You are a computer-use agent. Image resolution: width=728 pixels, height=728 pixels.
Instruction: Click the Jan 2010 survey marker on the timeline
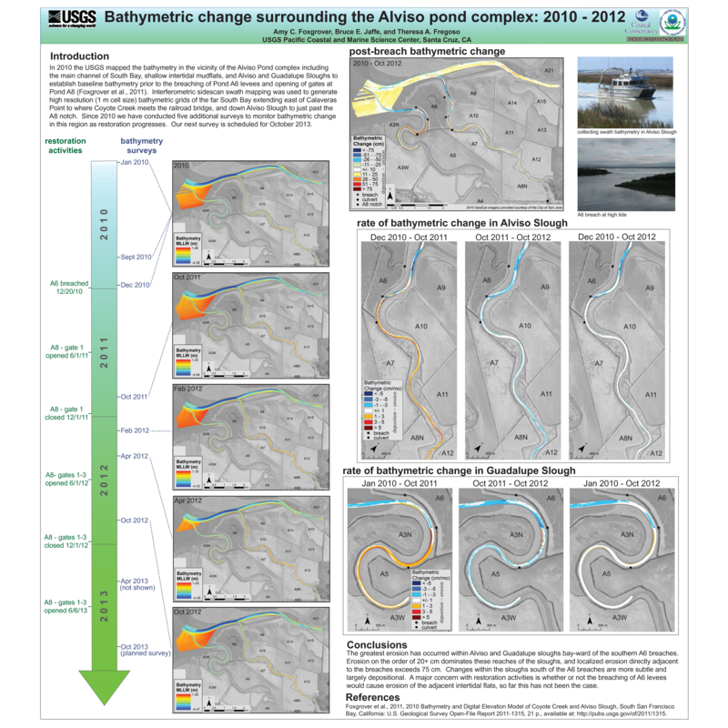point(135,162)
